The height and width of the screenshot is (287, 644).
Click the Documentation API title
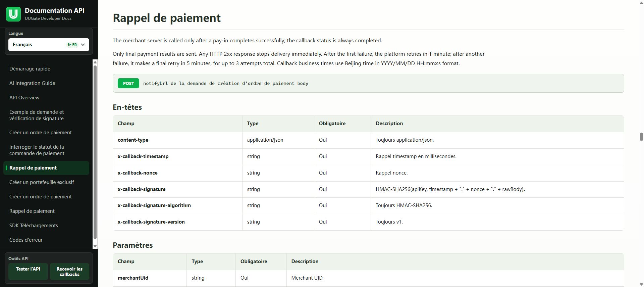coord(55,10)
